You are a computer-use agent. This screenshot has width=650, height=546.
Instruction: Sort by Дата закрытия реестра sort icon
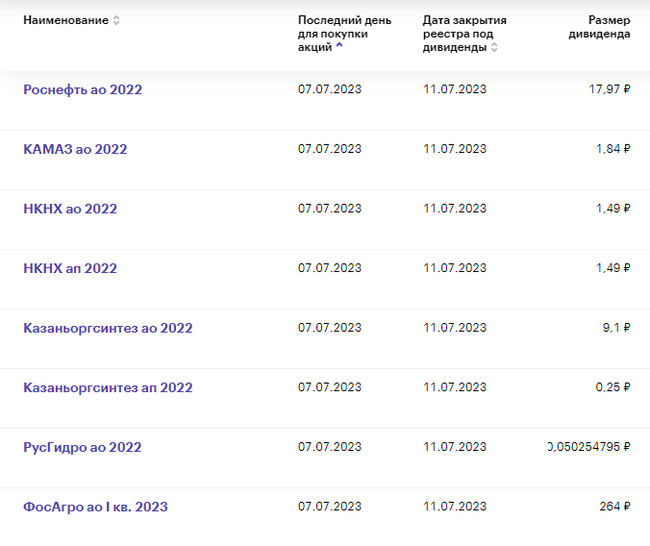click(494, 47)
